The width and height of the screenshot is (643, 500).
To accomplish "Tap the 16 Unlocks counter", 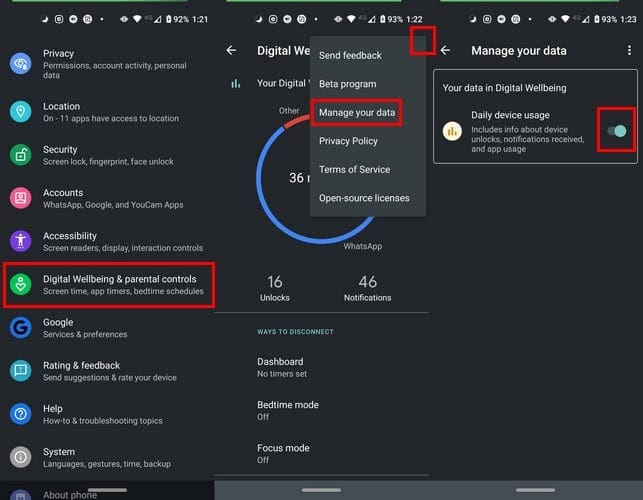I will tap(275, 288).
